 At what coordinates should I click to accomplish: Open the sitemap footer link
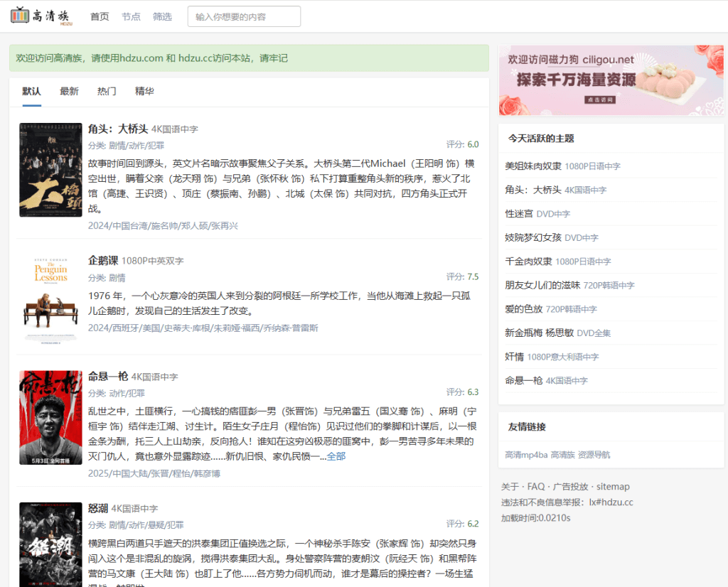pyautogui.click(x=613, y=487)
